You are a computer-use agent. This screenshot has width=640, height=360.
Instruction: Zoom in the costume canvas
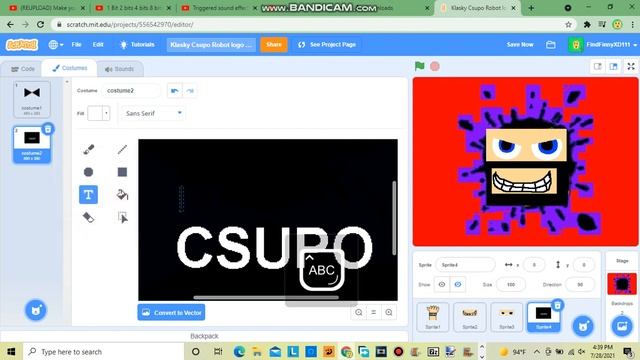389,313
